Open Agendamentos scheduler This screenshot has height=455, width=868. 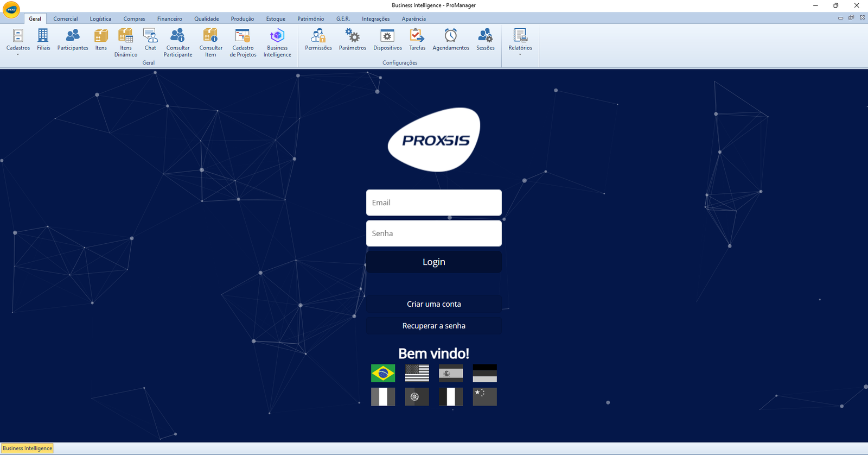tap(451, 40)
